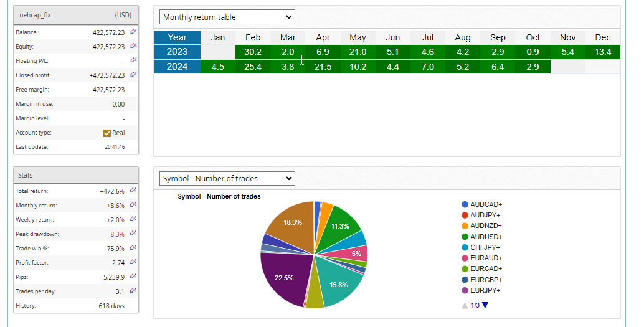Select the 2024 year row header

177,67
